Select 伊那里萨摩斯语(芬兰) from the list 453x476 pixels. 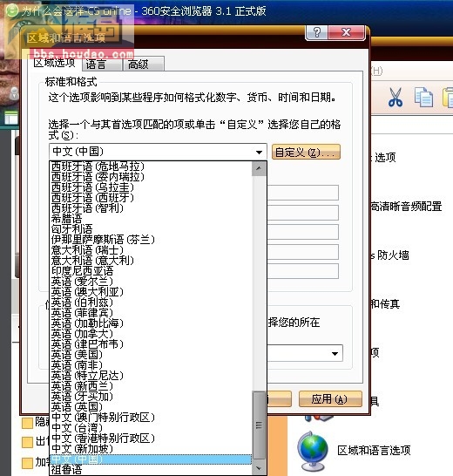pyautogui.click(x=151, y=240)
